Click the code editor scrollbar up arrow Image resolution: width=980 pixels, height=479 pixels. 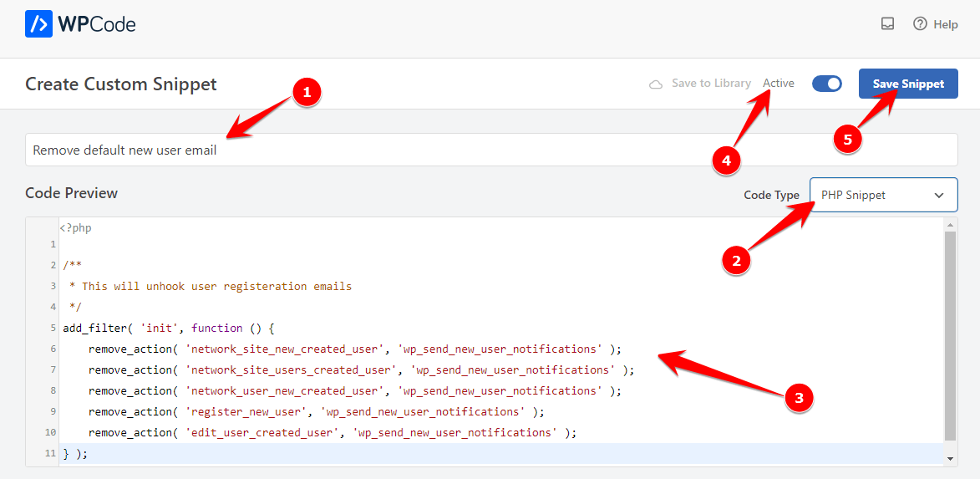point(950,224)
